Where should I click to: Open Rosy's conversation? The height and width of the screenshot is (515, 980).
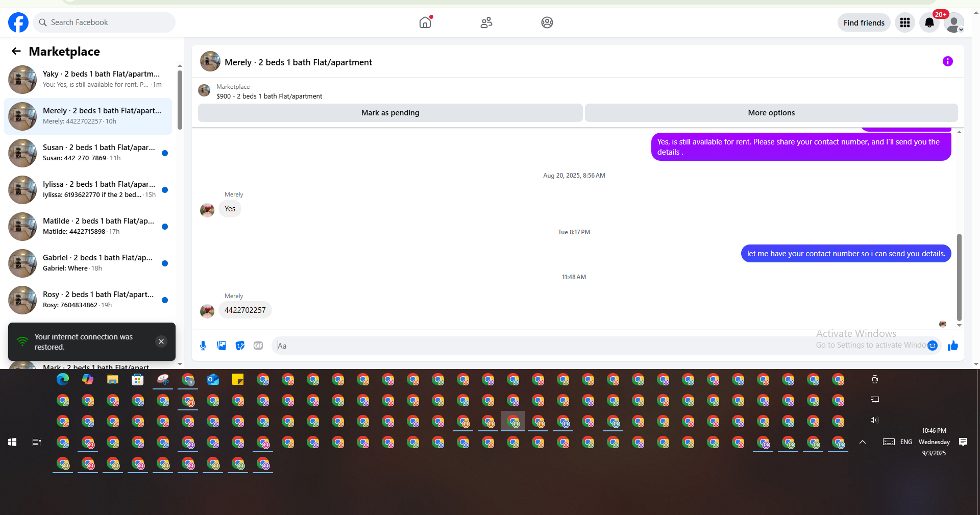point(88,300)
